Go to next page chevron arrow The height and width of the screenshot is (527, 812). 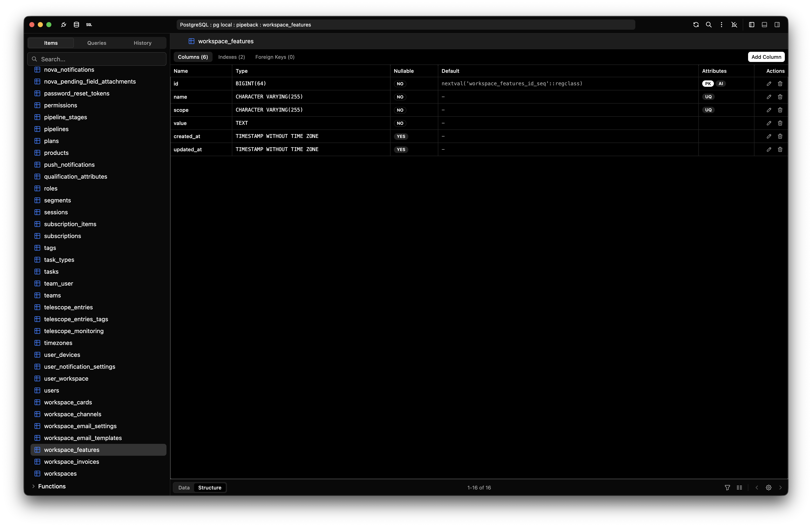point(780,488)
